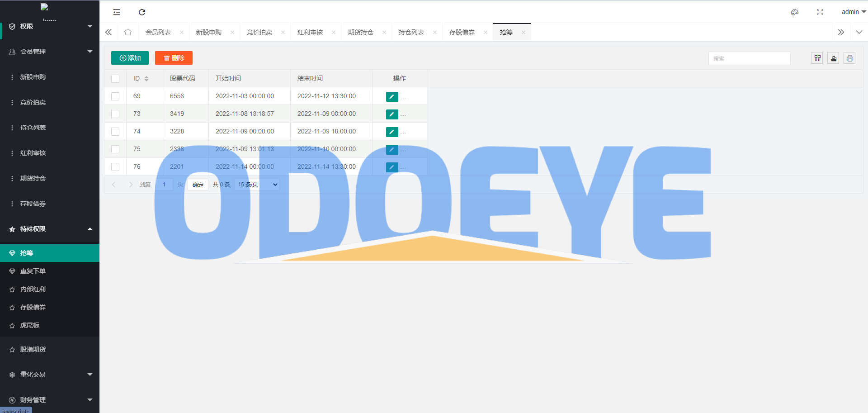
Task: Open 竞价拍卖 in the sidebar
Action: pyautogui.click(x=50, y=102)
